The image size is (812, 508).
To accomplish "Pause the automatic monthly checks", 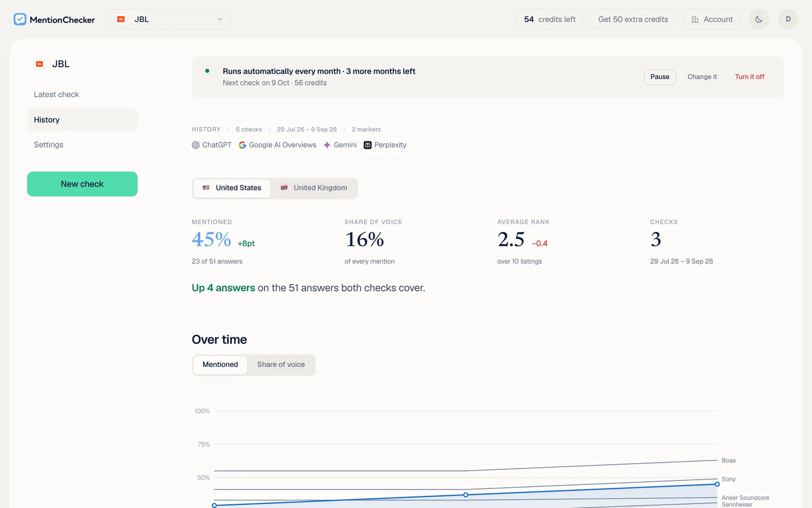I will (x=660, y=77).
